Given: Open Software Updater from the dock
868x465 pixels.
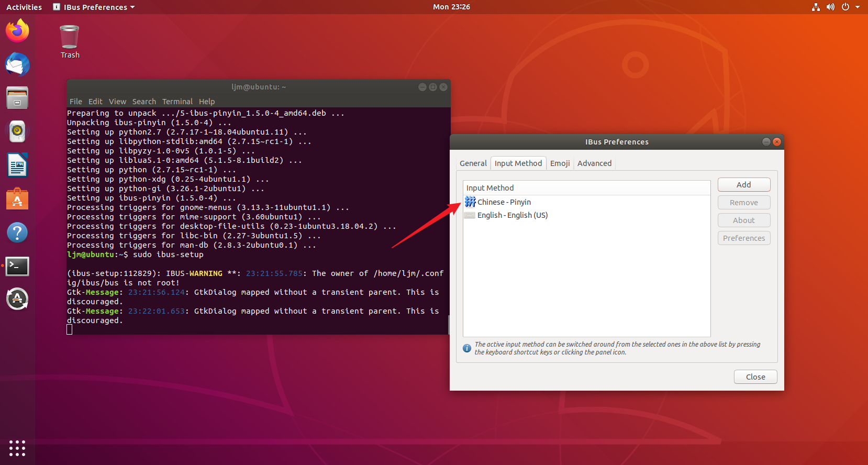Looking at the screenshot, I should (x=17, y=299).
